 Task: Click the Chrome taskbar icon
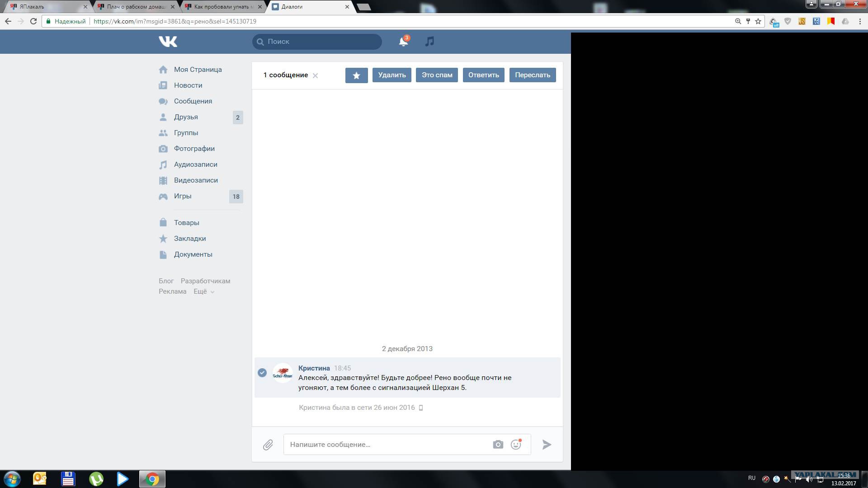(x=152, y=479)
